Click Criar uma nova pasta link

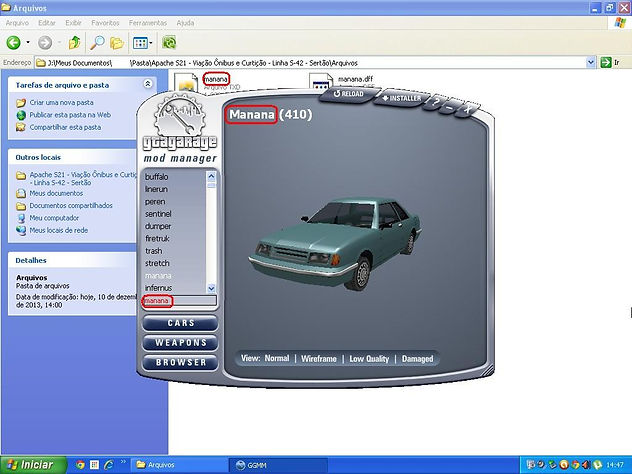pos(61,102)
